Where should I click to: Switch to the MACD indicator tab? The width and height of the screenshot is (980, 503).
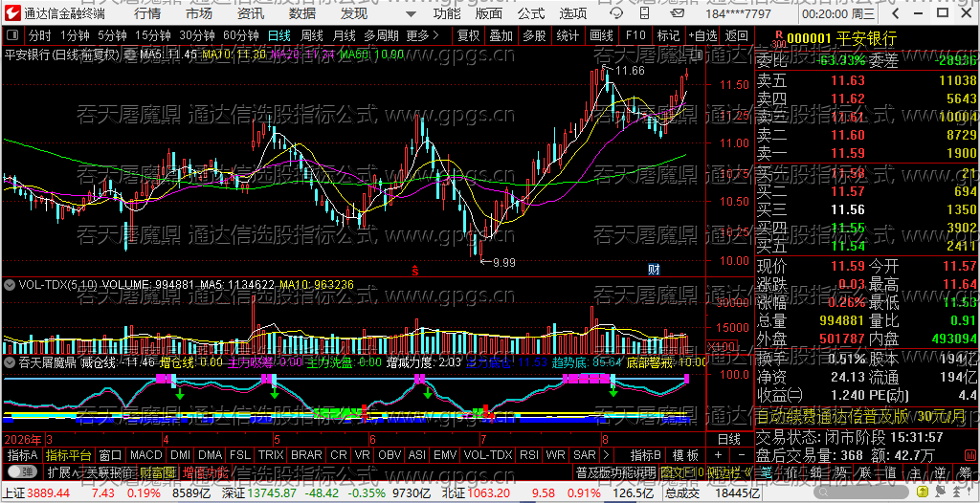click(145, 455)
